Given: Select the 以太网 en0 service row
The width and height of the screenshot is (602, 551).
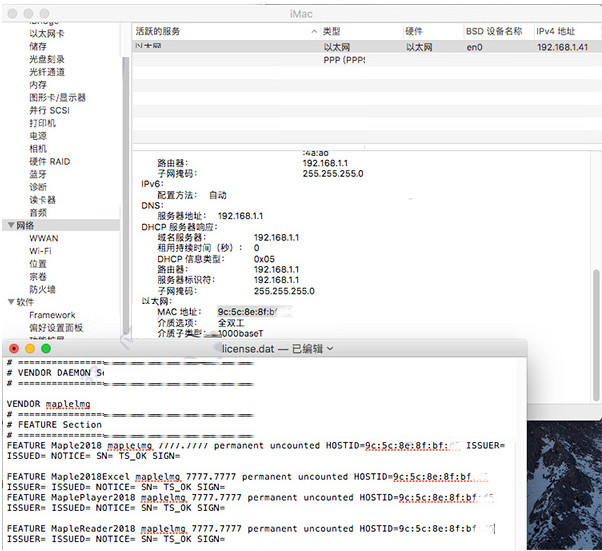Looking at the screenshot, I should 367,47.
